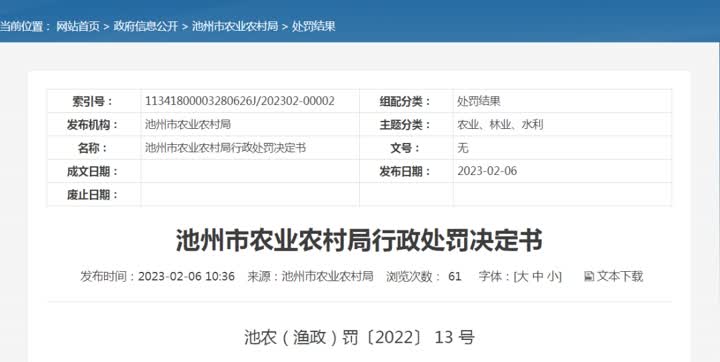Click the 索引号 label cell
Viewport: 720px width, 362px height.
pyautogui.click(x=94, y=101)
